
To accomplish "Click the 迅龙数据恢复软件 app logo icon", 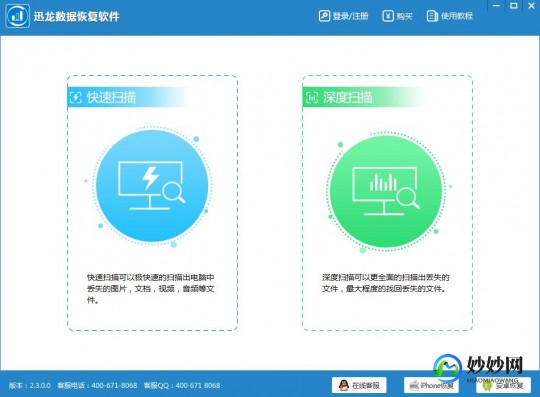I will (x=17, y=16).
